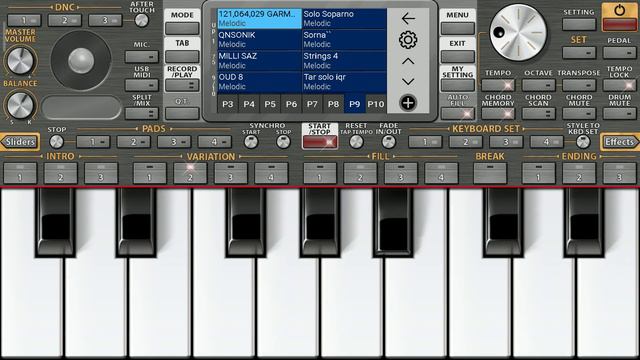Toggle CHORD SCAN
The image size is (640, 360).
tap(538, 113)
